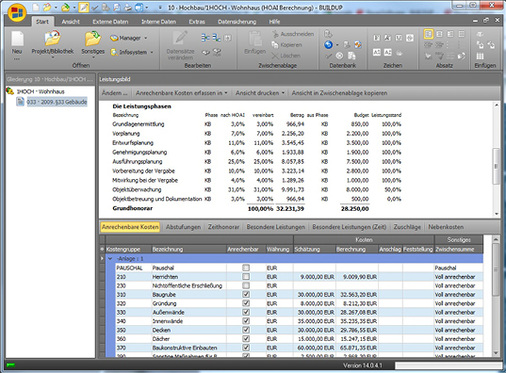Click the Schätzung column header
506x373 pixels.
point(314,249)
